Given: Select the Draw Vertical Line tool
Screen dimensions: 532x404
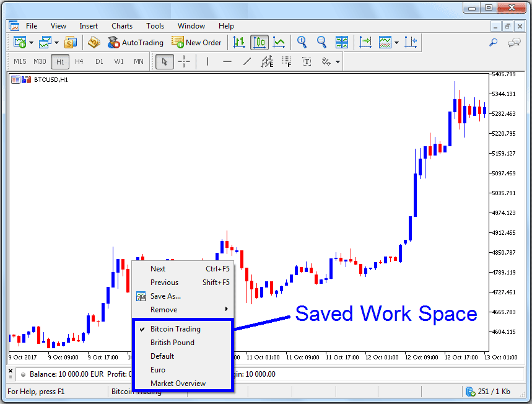Looking at the screenshot, I should (x=207, y=61).
